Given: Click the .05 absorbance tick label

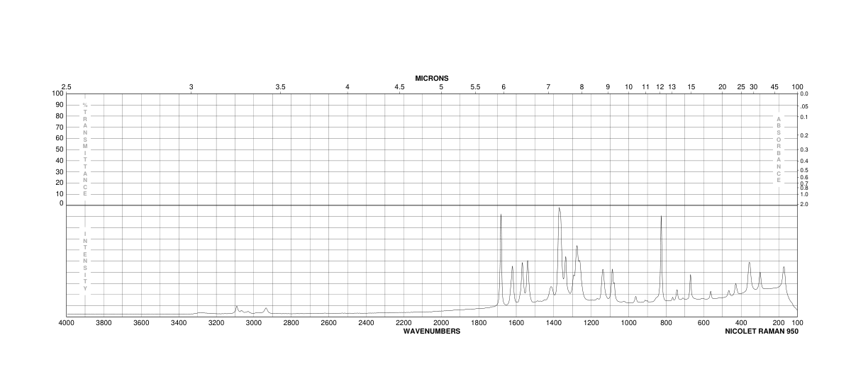Looking at the screenshot, I should click(803, 106).
